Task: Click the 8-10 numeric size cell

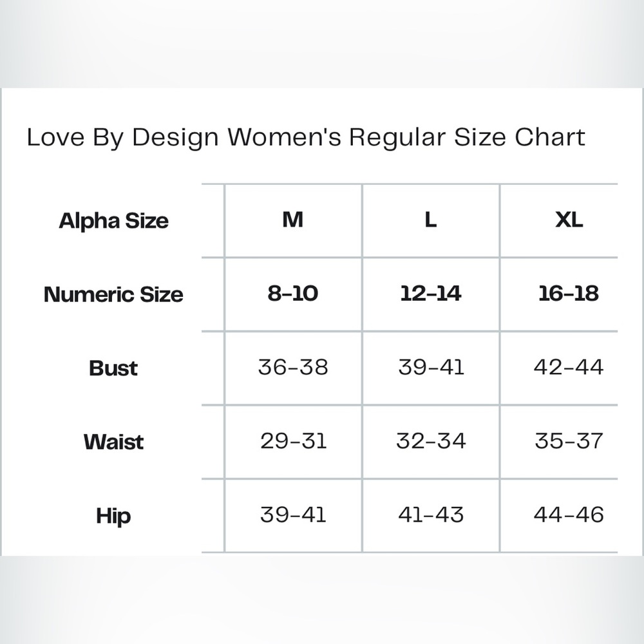Action: pyautogui.click(x=293, y=293)
